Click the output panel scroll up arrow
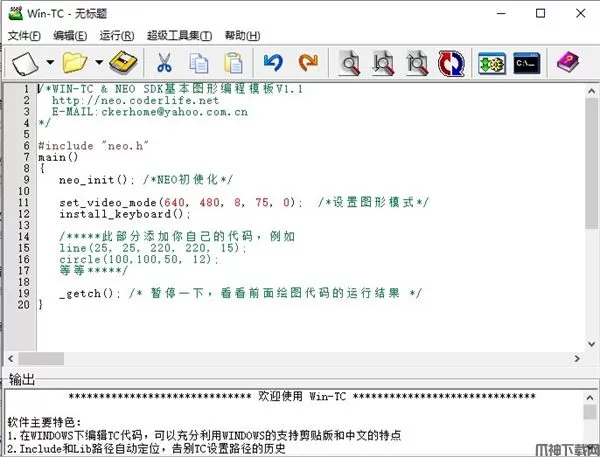The width and height of the screenshot is (600, 457). coord(590,398)
